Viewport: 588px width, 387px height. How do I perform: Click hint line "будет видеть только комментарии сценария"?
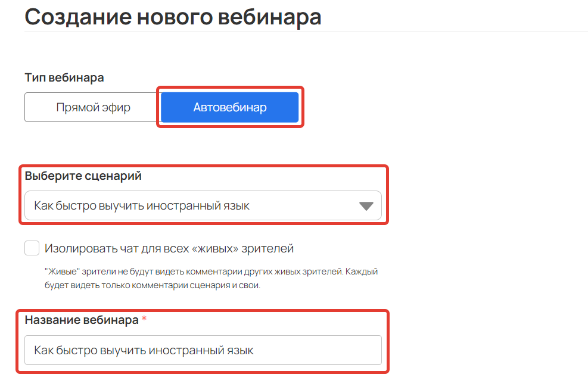tap(153, 285)
